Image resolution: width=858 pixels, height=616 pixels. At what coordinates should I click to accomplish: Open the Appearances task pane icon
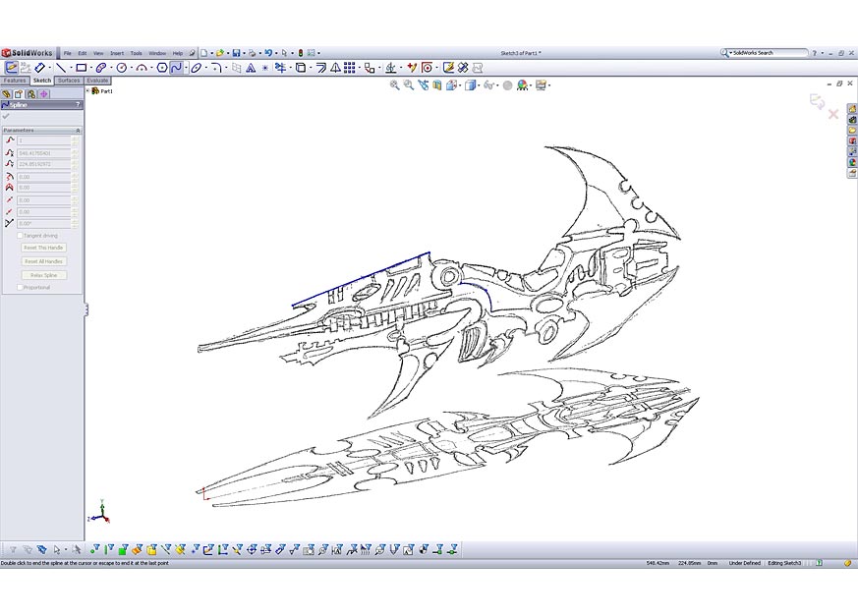pos(852,162)
